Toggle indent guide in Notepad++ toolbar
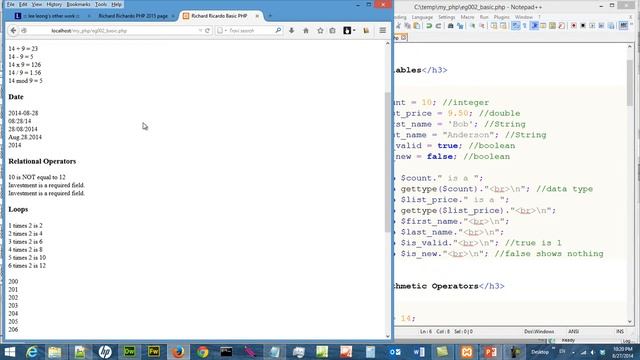Image resolution: width=640 pixels, height=360 pixels. click(534, 26)
